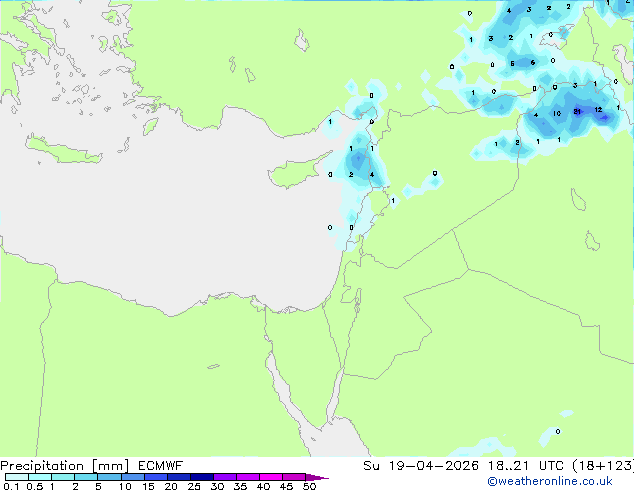Viewport: 634px width, 490px height.
Task: Click the legend tick label '0.1'
Action: click(x=11, y=486)
